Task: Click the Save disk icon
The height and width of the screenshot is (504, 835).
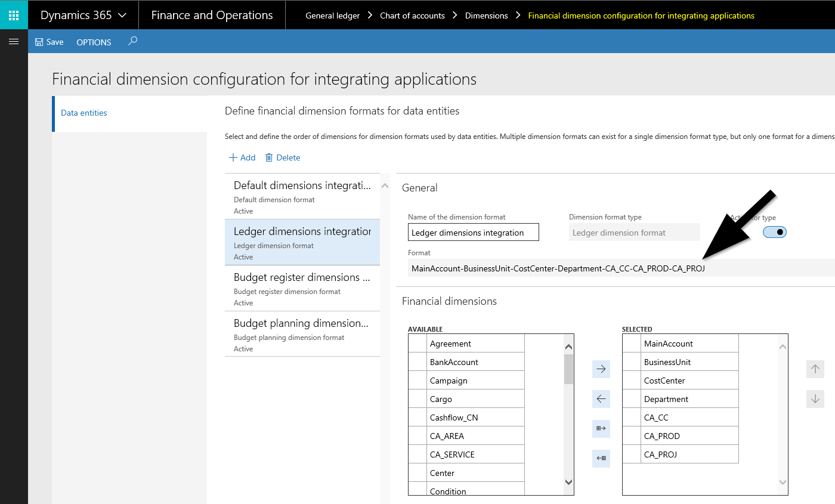Action: [39, 42]
